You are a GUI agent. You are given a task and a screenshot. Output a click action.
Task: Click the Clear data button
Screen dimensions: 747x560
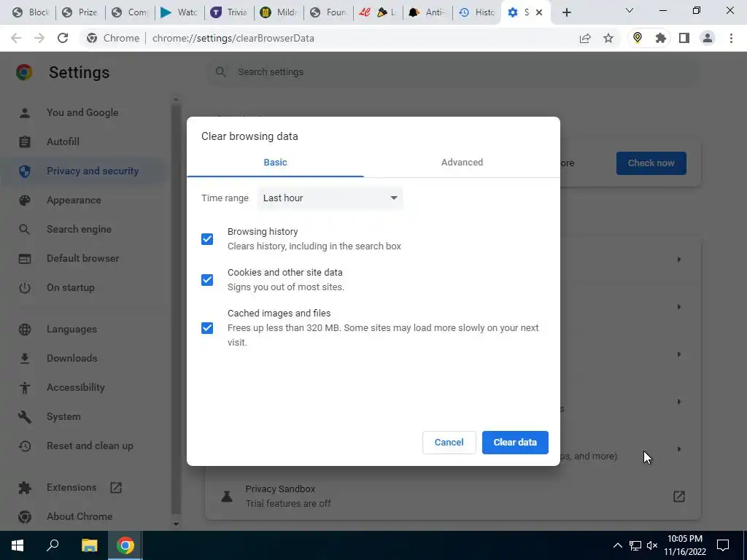(x=515, y=443)
